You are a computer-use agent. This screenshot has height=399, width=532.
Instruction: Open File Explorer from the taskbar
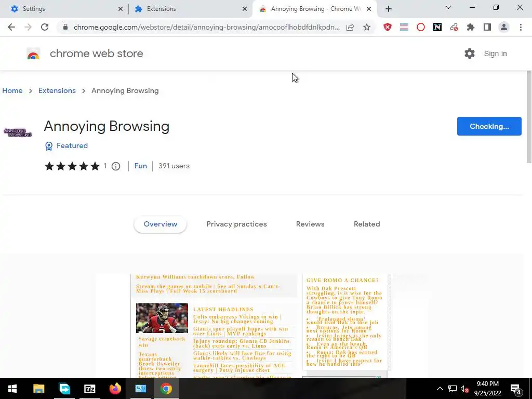tap(38, 389)
